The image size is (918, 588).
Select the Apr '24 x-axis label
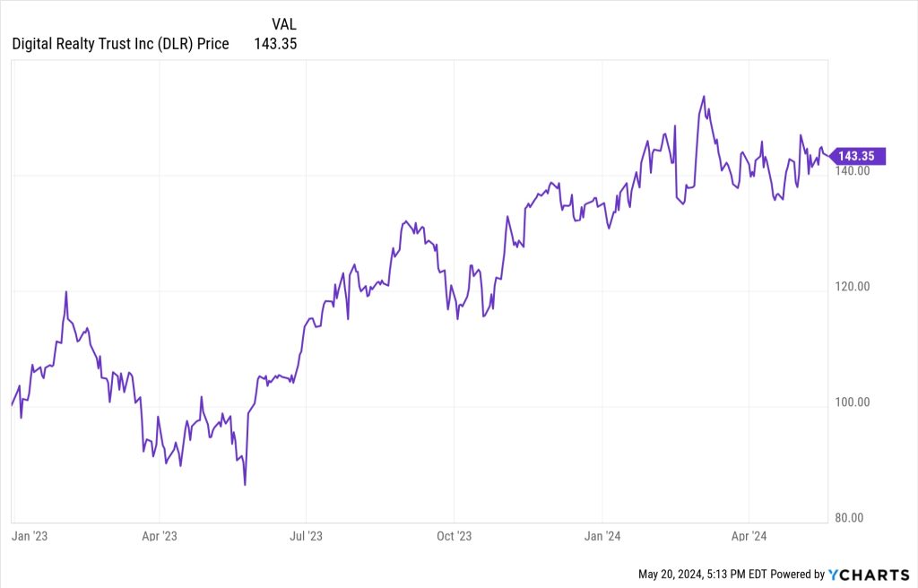(x=749, y=536)
